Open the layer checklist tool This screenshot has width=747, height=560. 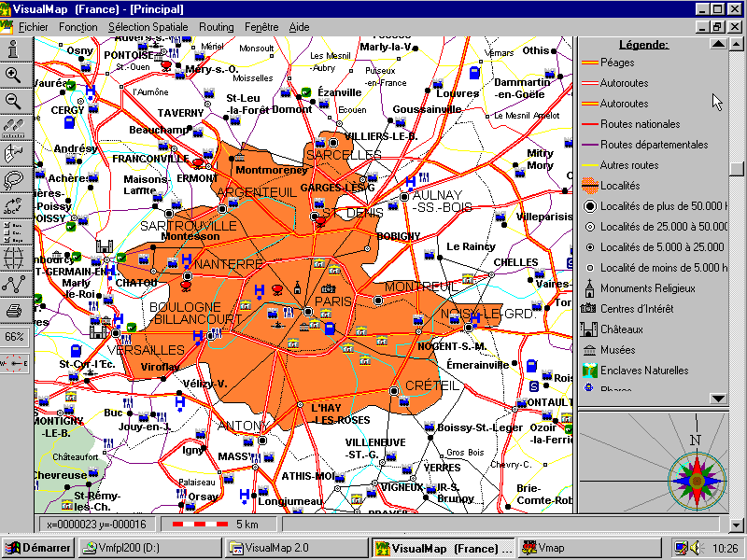(15, 231)
